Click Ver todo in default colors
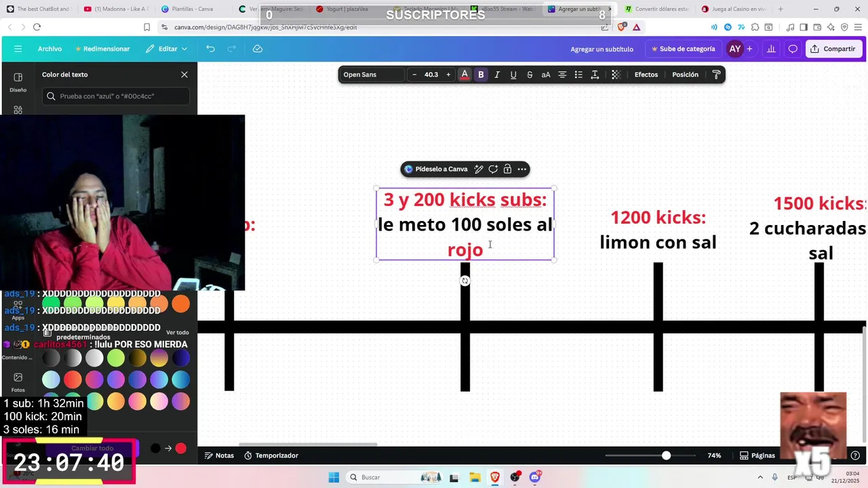Screen dimensions: 868x488 178,333
